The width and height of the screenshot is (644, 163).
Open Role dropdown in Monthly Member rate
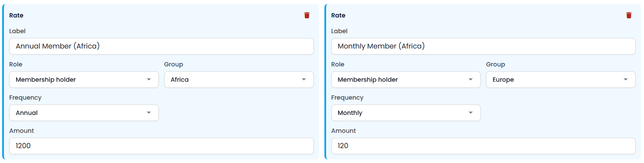click(406, 80)
